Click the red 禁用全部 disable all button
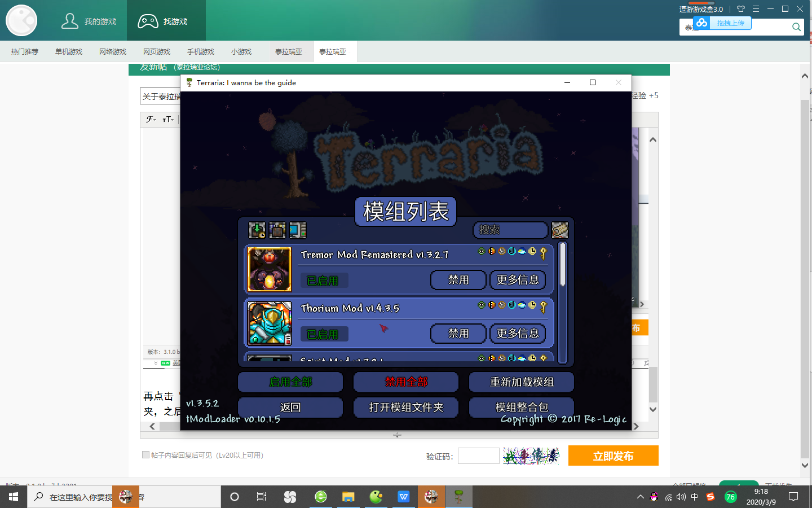The image size is (812, 508). tap(406, 382)
